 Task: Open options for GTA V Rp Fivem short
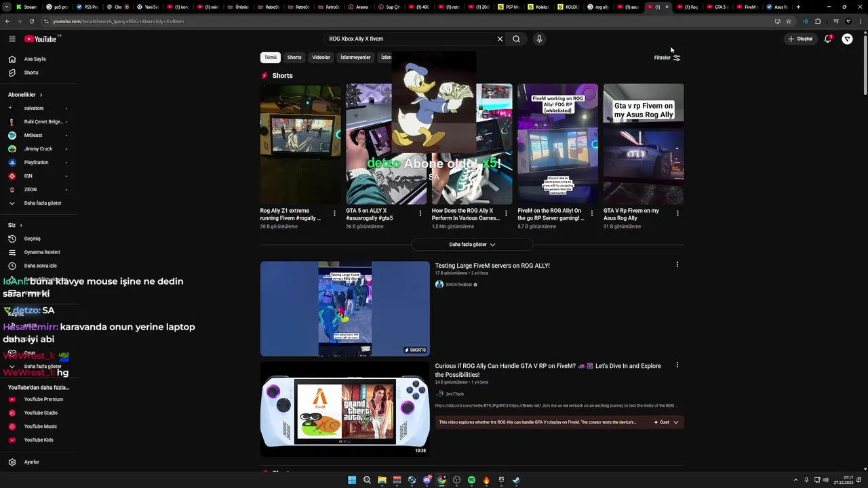tap(677, 213)
